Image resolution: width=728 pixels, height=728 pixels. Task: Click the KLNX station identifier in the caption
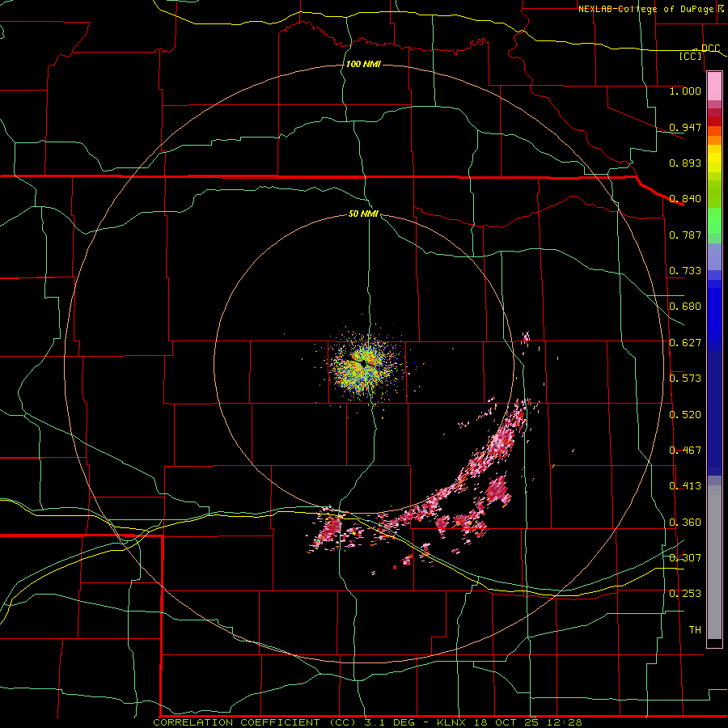(x=452, y=722)
